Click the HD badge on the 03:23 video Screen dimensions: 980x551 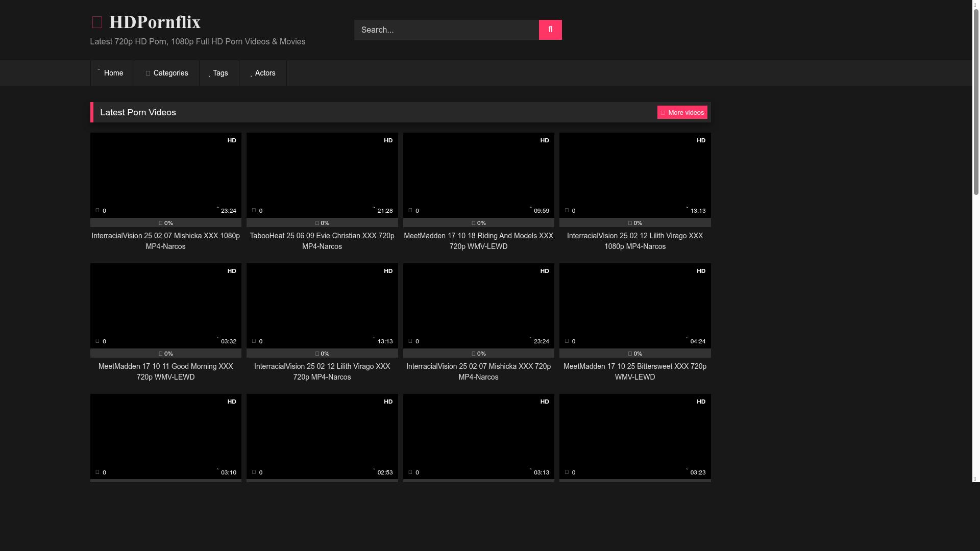(x=701, y=402)
